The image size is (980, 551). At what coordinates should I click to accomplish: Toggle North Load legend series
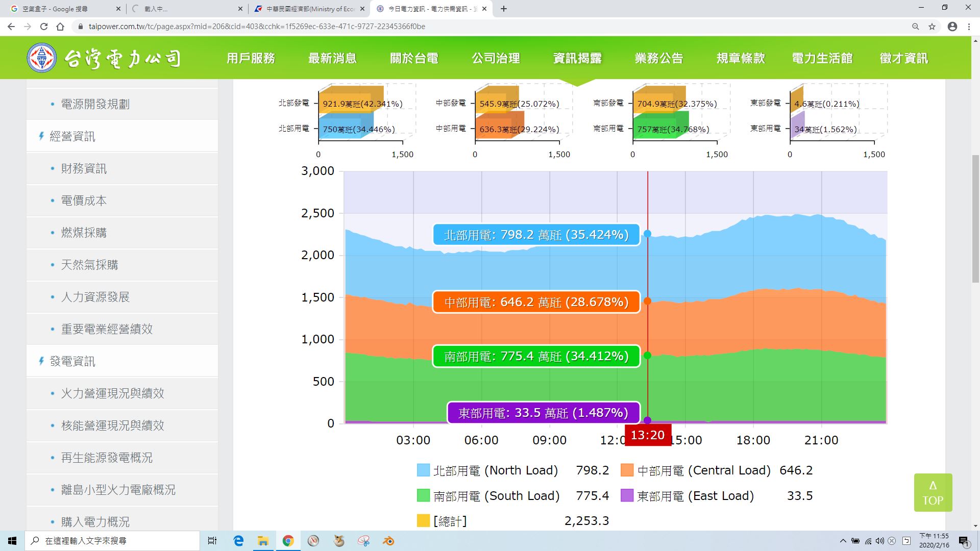495,470
